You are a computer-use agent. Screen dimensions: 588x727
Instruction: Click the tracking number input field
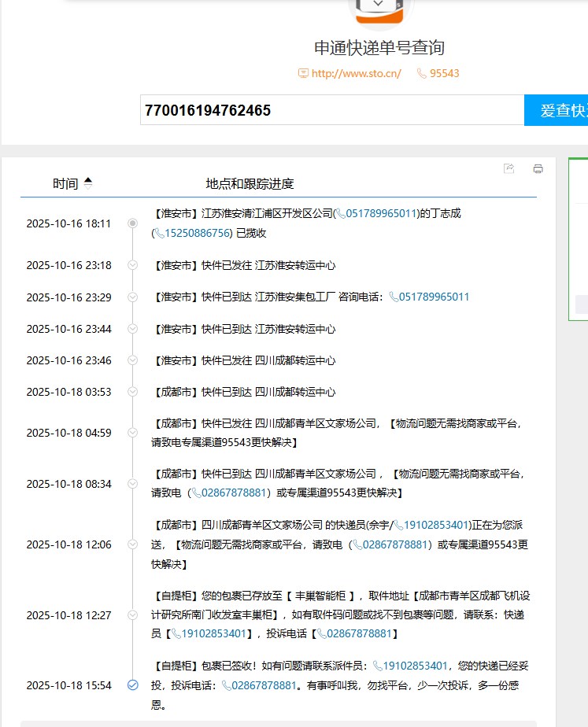[x=331, y=110]
